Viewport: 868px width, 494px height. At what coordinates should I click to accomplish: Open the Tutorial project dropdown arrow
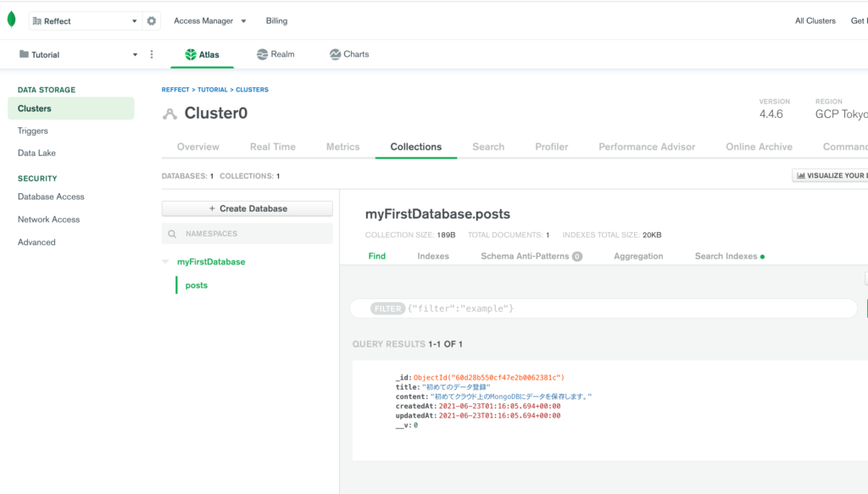click(x=135, y=55)
